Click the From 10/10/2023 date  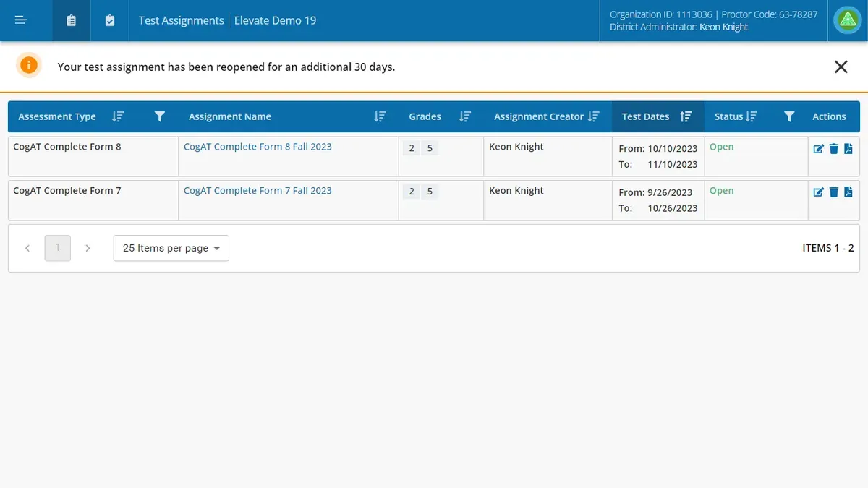pos(658,149)
